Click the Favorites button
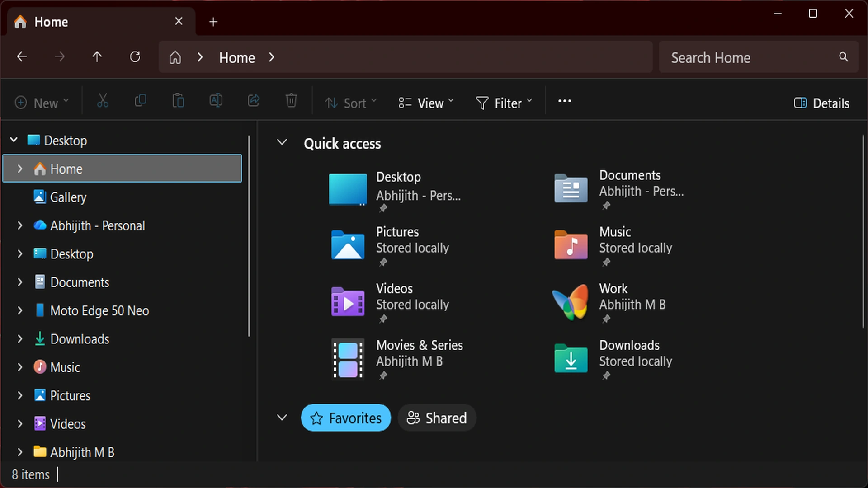868x488 pixels. (x=346, y=418)
